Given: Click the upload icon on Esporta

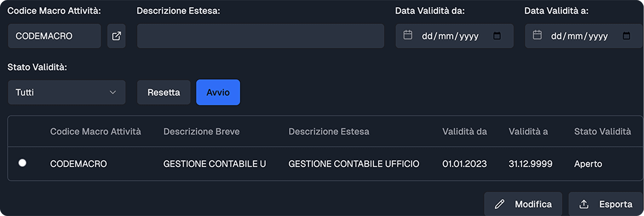Looking at the screenshot, I should (584, 204).
